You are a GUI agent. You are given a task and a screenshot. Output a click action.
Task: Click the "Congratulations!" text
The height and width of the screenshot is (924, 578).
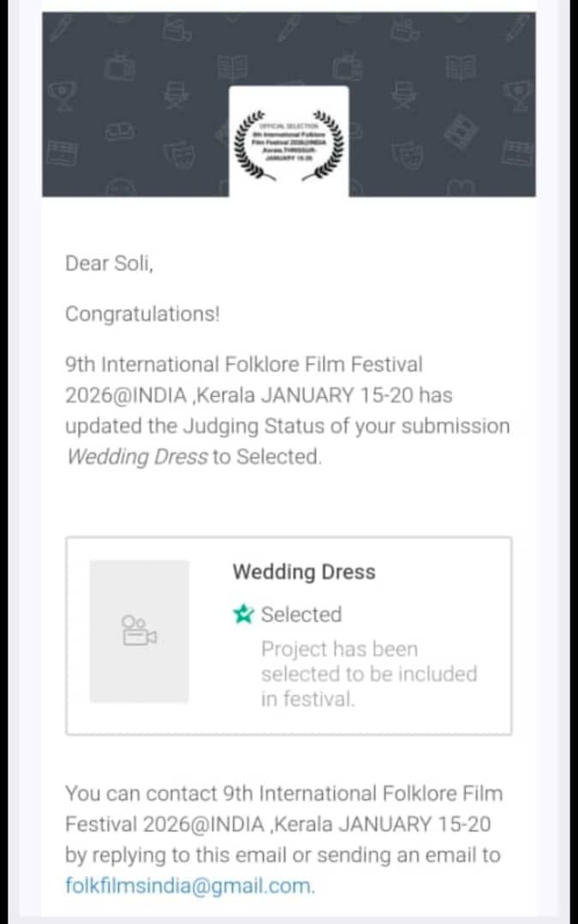pyautogui.click(x=142, y=314)
